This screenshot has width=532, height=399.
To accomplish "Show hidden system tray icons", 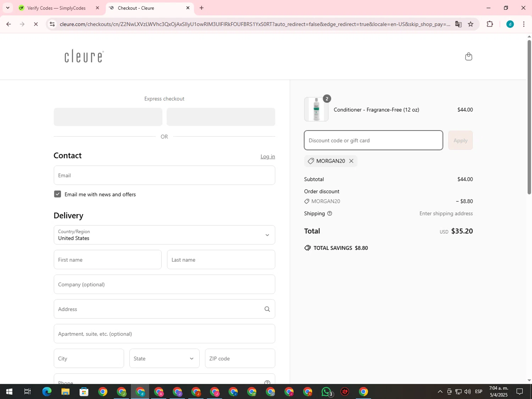I will point(440,392).
